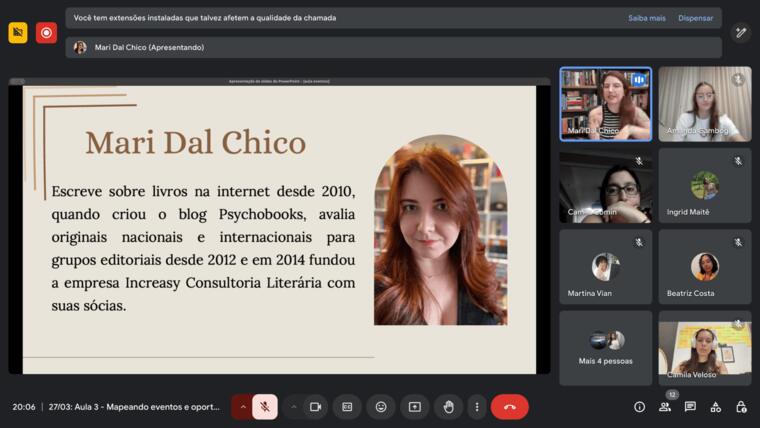
Task: Click the extensions warning message text
Action: pyautogui.click(x=205, y=18)
